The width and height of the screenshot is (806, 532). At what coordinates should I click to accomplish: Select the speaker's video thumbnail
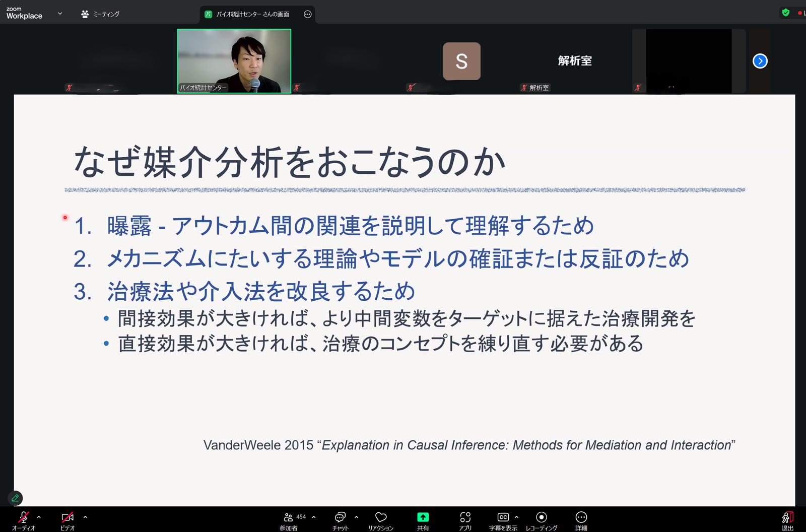[234, 61]
